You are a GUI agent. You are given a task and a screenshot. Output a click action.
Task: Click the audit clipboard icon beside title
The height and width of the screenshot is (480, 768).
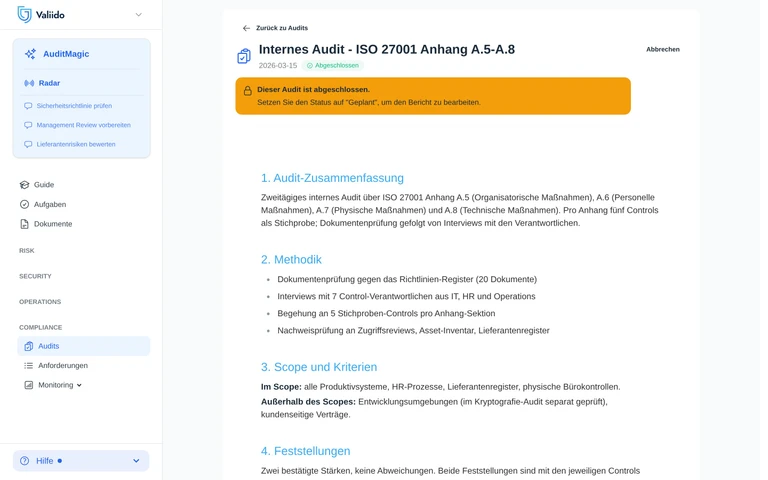point(243,56)
